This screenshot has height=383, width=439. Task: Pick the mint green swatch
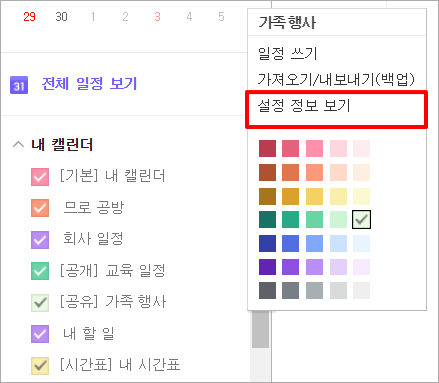click(314, 219)
